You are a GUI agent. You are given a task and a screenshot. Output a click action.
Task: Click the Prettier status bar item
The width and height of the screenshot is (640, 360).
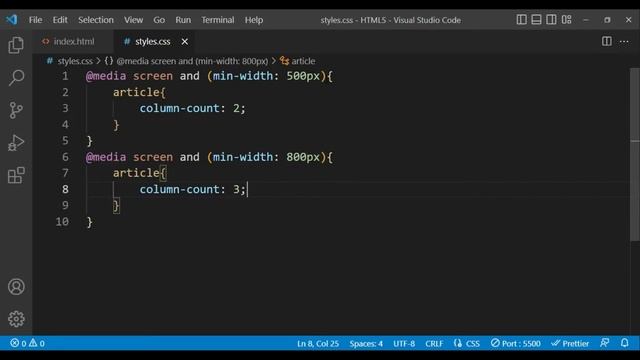(x=570, y=344)
